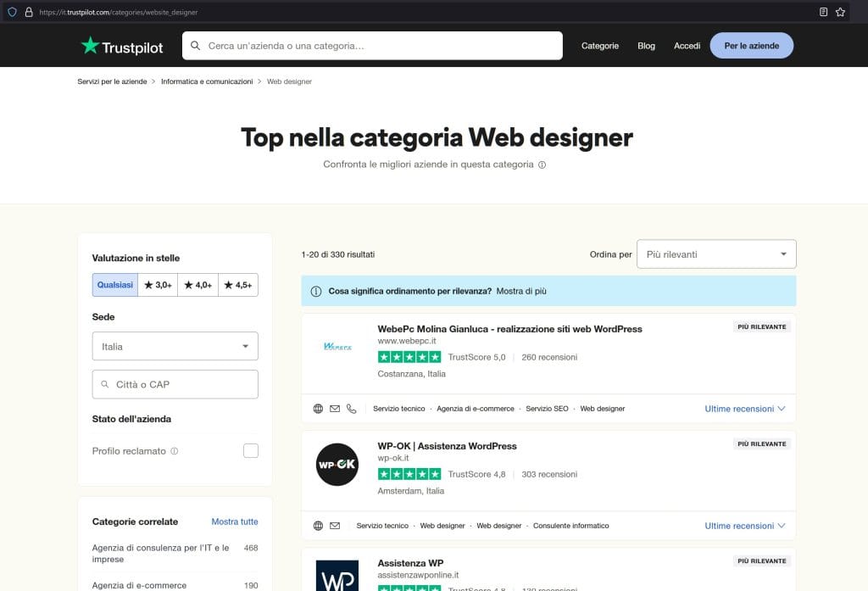868x591 pixels.
Task: Click Servizio SEO tag on WebePc card
Action: (x=547, y=409)
